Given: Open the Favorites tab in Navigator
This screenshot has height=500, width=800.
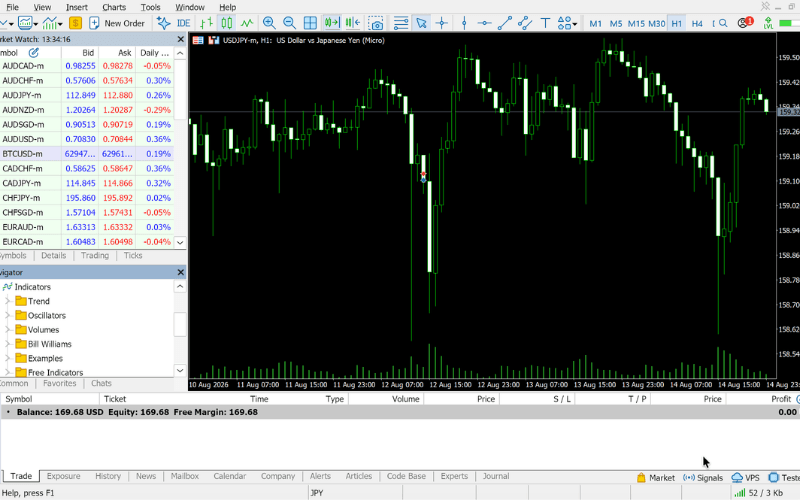Looking at the screenshot, I should (60, 383).
